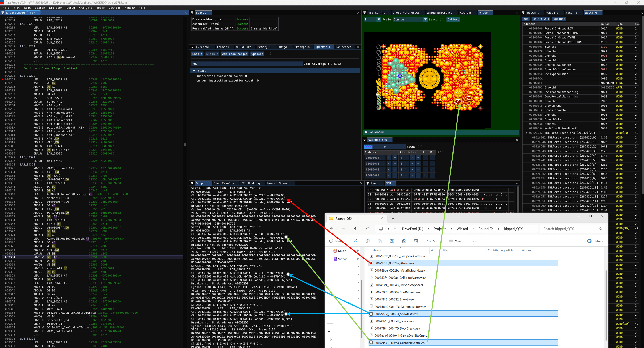The height and width of the screenshot is (348, 644).
Task: Switch to the CPU History tab
Action: 250,183
